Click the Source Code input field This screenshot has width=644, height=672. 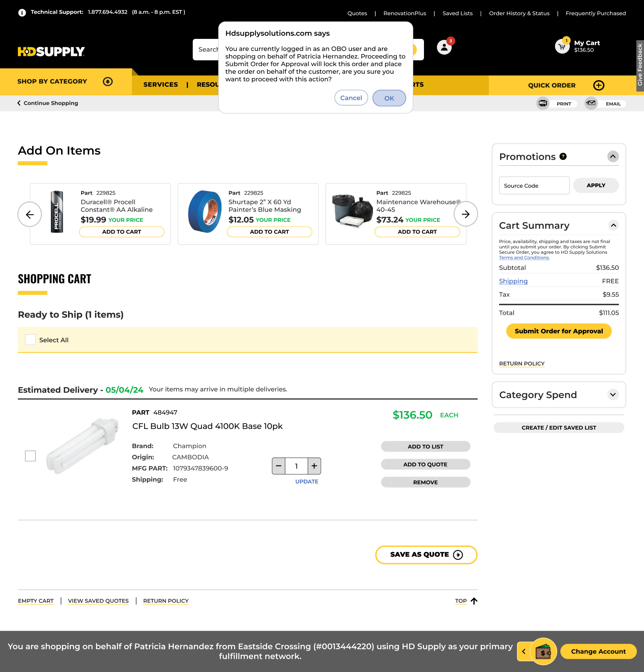click(534, 185)
